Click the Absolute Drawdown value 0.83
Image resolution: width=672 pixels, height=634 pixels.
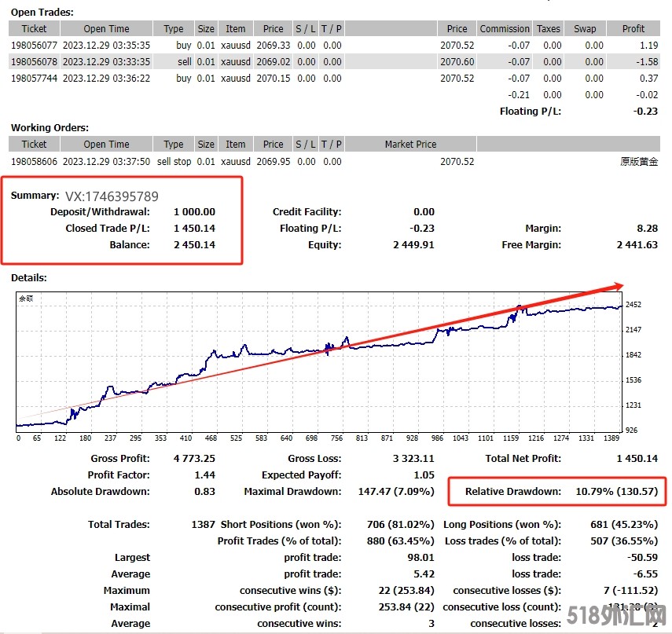[x=205, y=492]
